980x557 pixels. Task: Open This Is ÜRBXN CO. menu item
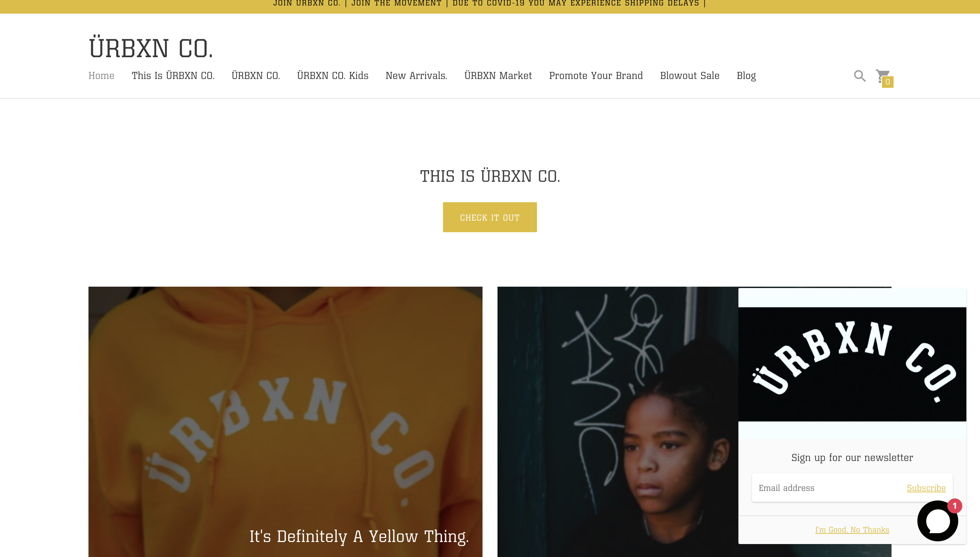coord(173,76)
